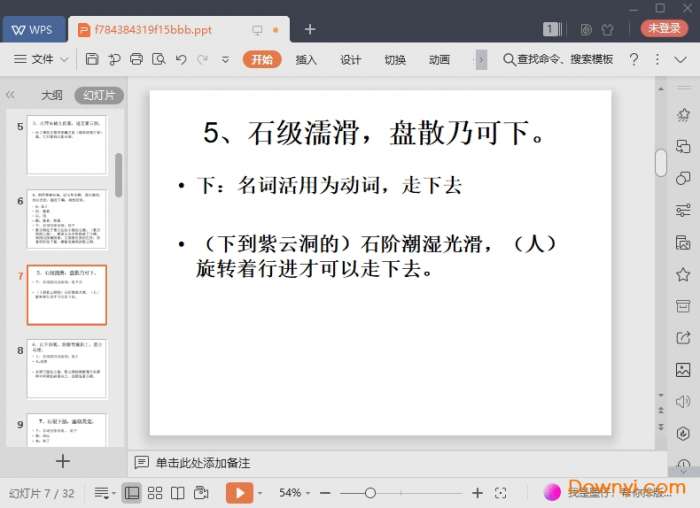Click the WPS home tab
The height and width of the screenshot is (508, 700).
(x=33, y=30)
